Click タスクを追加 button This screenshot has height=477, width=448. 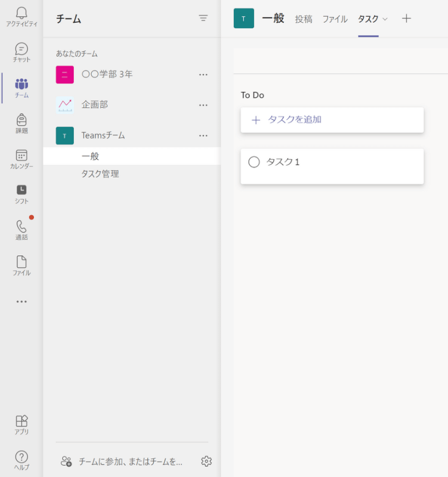[x=332, y=120]
